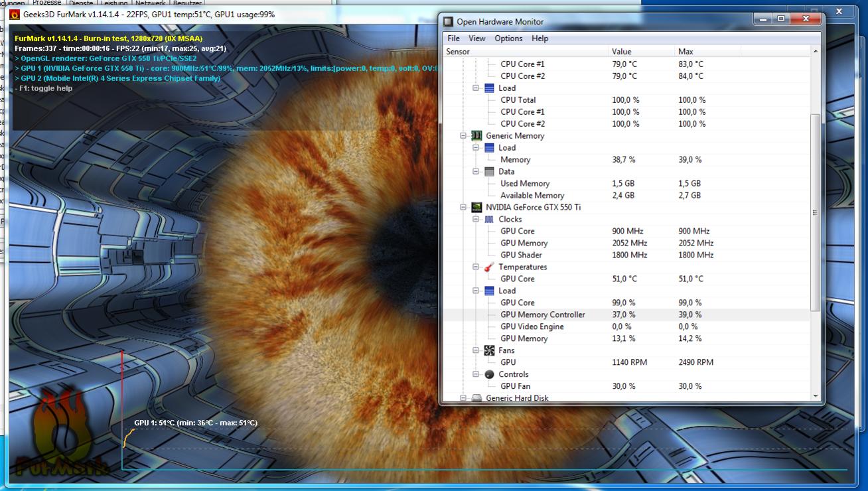Click the scroll down arrow in sensor list
This screenshot has width=868, height=491.
pyautogui.click(x=816, y=396)
